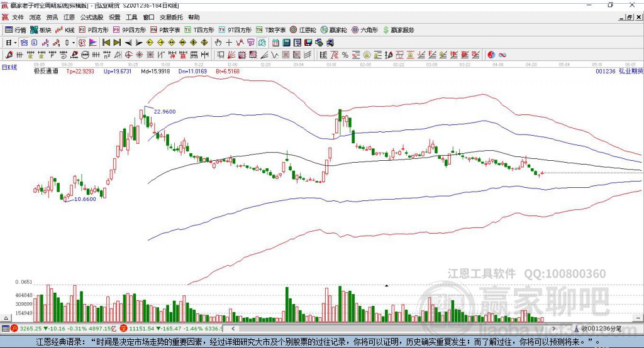Open the 9P四方形 tool

pos(130,30)
